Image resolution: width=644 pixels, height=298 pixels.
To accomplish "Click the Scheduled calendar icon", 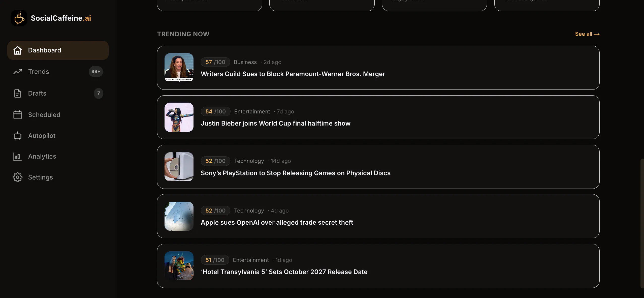I will pyautogui.click(x=17, y=115).
